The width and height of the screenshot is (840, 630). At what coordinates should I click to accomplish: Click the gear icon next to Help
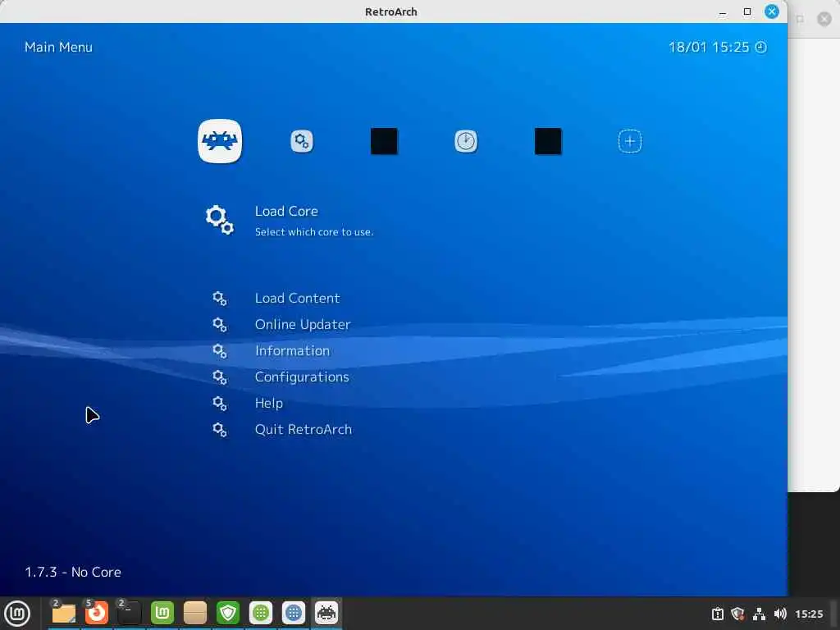[x=220, y=404]
